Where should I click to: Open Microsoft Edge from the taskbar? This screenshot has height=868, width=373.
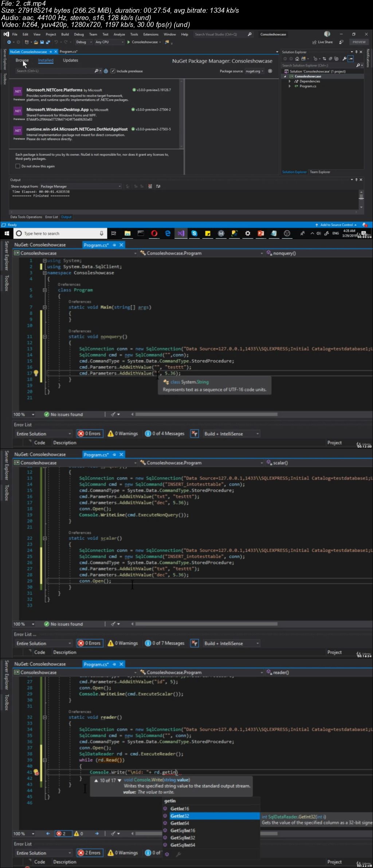pos(168,233)
